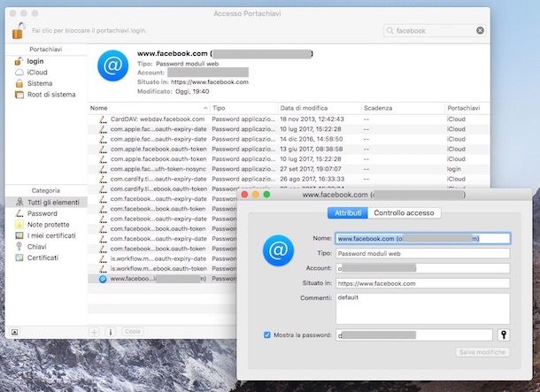Click the iCloud cloud icon
This screenshot has height=392, width=540.
coord(19,73)
